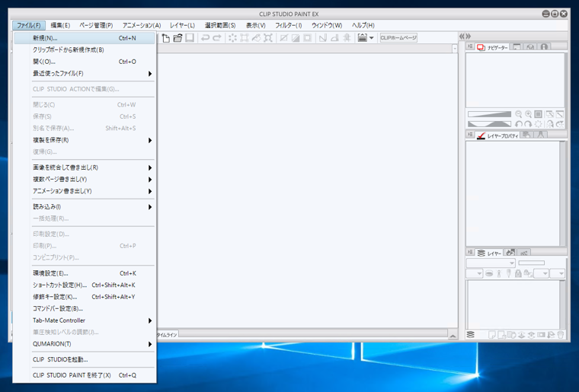Click the Merge with layer below icon
The image size is (579, 392).
(x=531, y=335)
